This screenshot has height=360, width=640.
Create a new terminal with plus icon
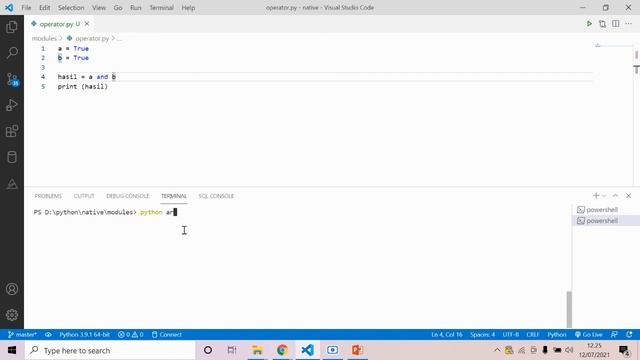click(x=596, y=196)
